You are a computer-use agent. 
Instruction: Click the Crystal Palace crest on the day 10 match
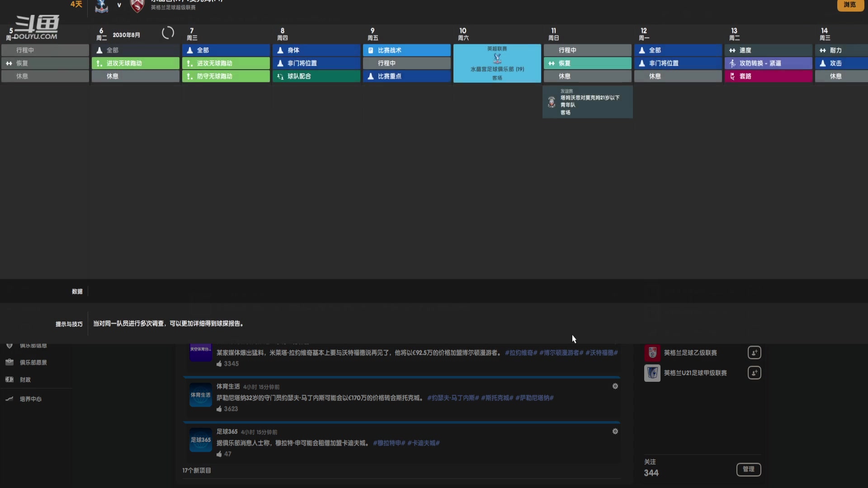pyautogui.click(x=497, y=58)
